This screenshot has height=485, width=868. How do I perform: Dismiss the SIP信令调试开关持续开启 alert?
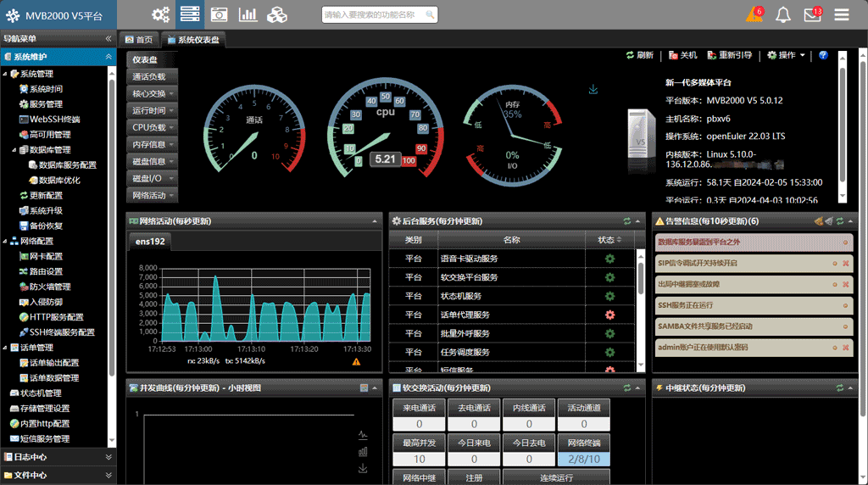pos(845,264)
